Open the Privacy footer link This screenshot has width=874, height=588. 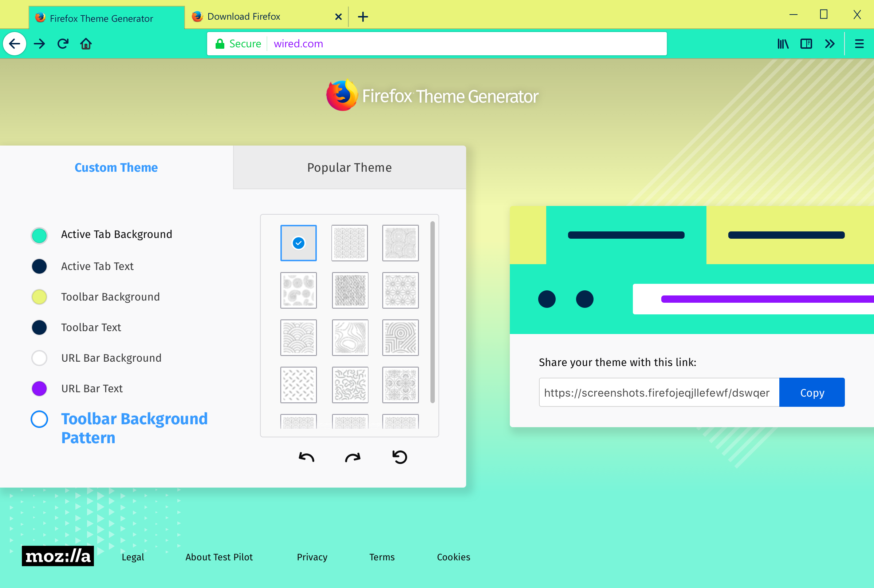click(x=312, y=557)
